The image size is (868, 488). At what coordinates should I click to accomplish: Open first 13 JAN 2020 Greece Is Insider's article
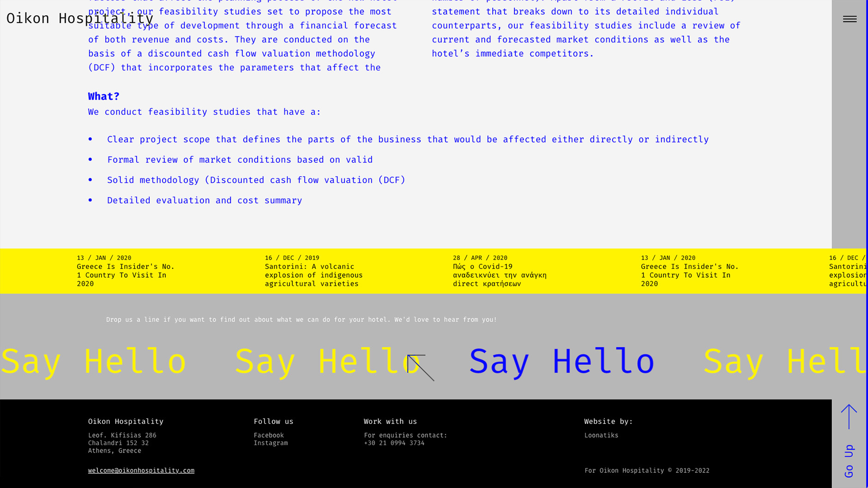(x=126, y=271)
